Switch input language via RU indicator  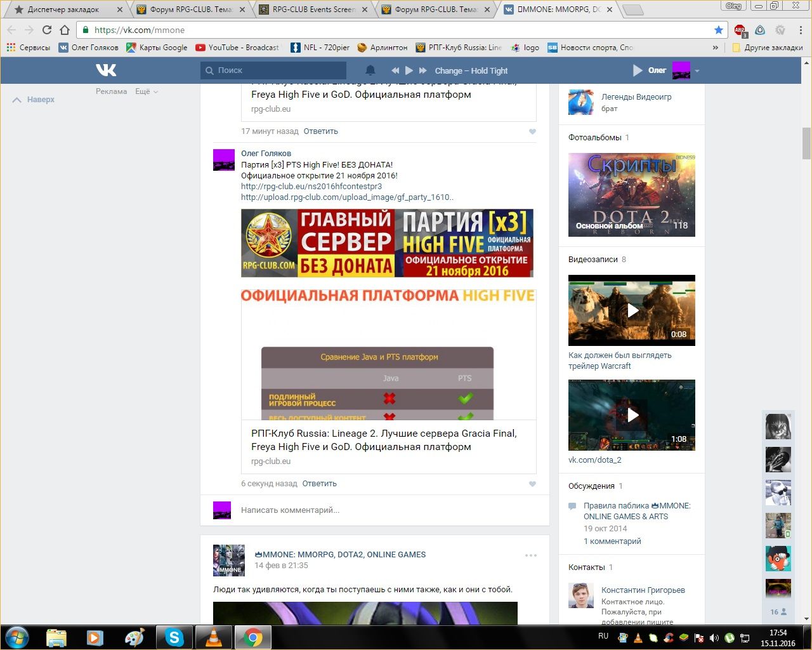pos(603,636)
